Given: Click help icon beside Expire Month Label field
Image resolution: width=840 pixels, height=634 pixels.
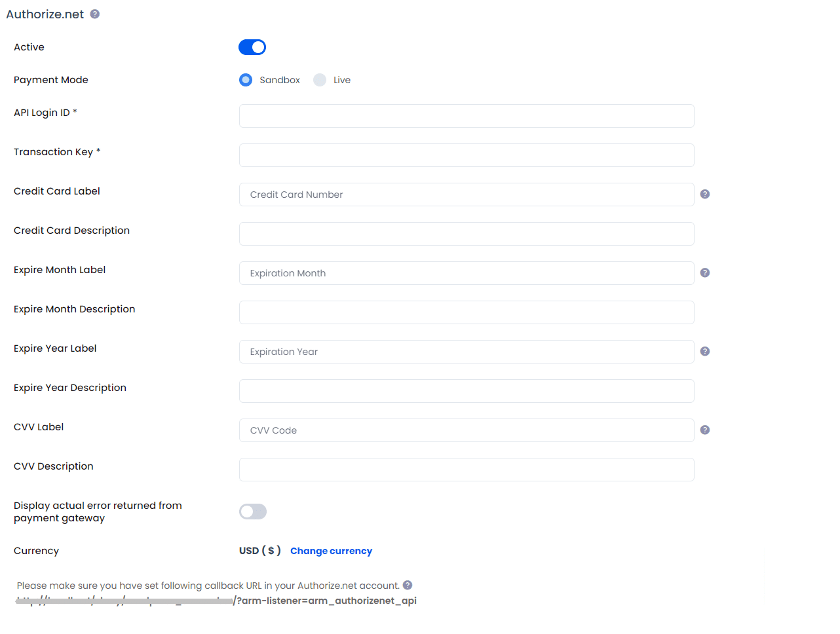Looking at the screenshot, I should [705, 272].
